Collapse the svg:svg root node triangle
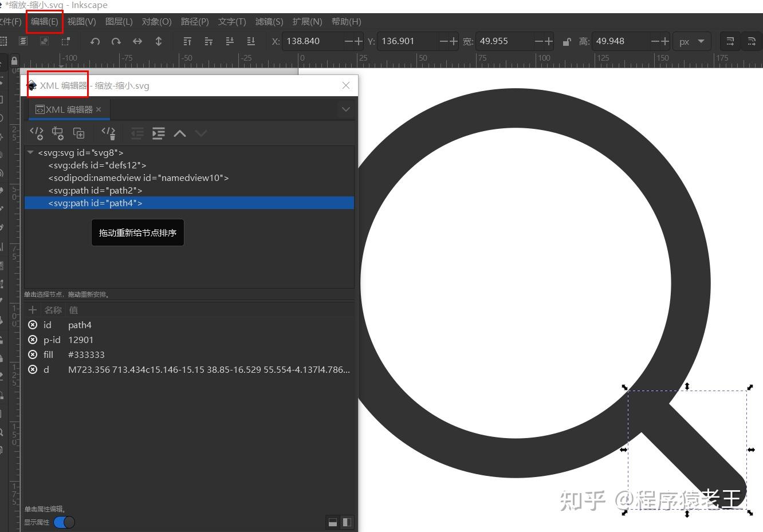 point(30,152)
